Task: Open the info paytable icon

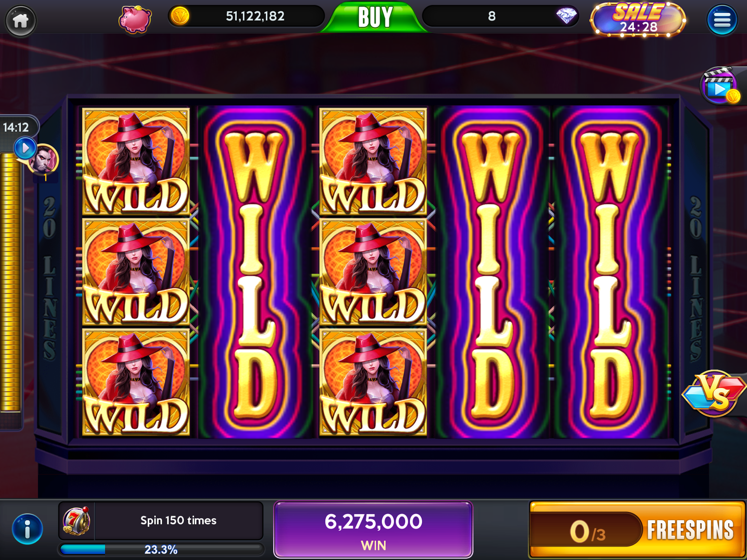Action: coord(27,529)
